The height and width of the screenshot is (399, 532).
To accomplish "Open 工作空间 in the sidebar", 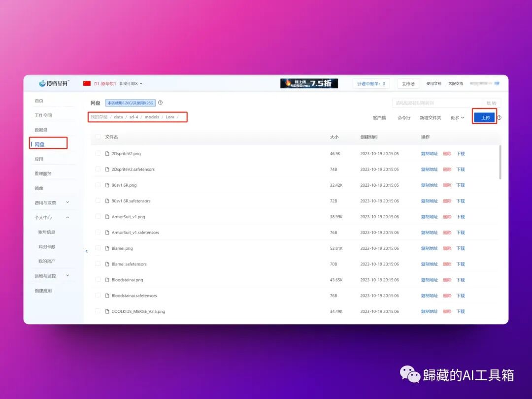I will coord(43,115).
